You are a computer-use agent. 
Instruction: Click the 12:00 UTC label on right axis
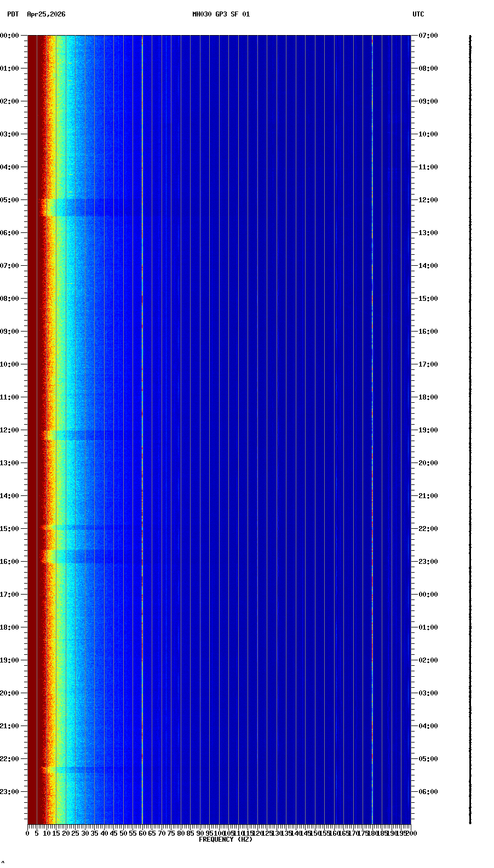pyautogui.click(x=428, y=200)
